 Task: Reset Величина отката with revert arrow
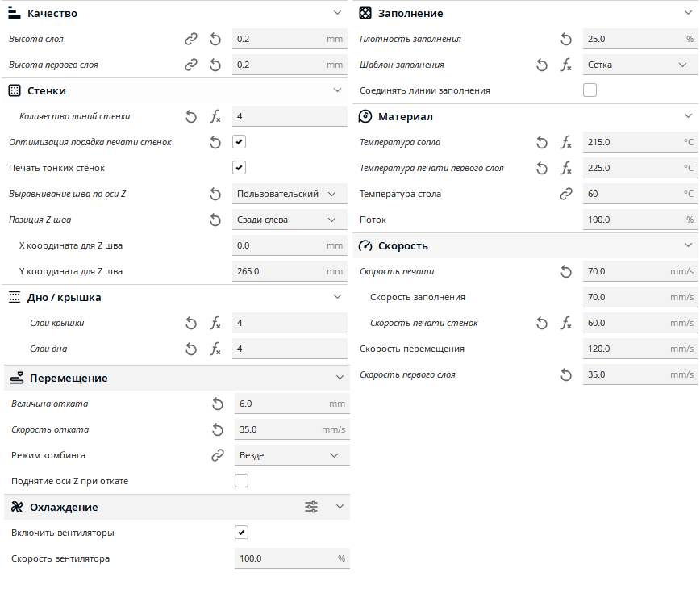click(x=218, y=404)
